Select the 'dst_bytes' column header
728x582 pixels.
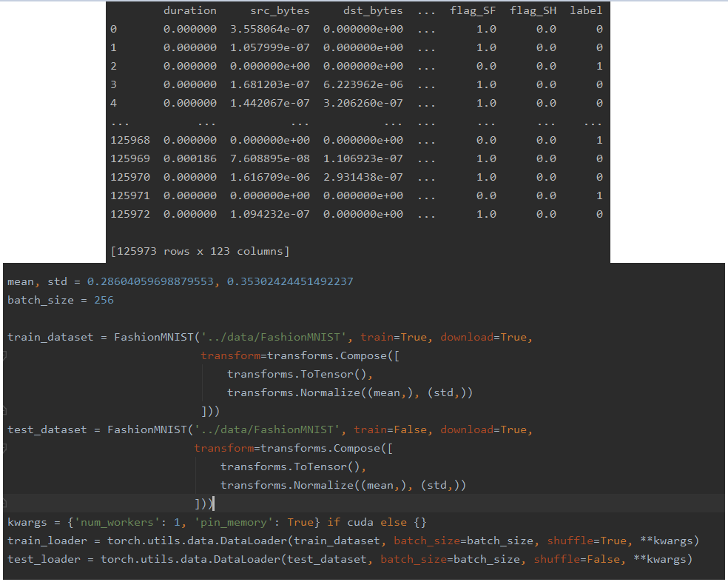click(374, 10)
